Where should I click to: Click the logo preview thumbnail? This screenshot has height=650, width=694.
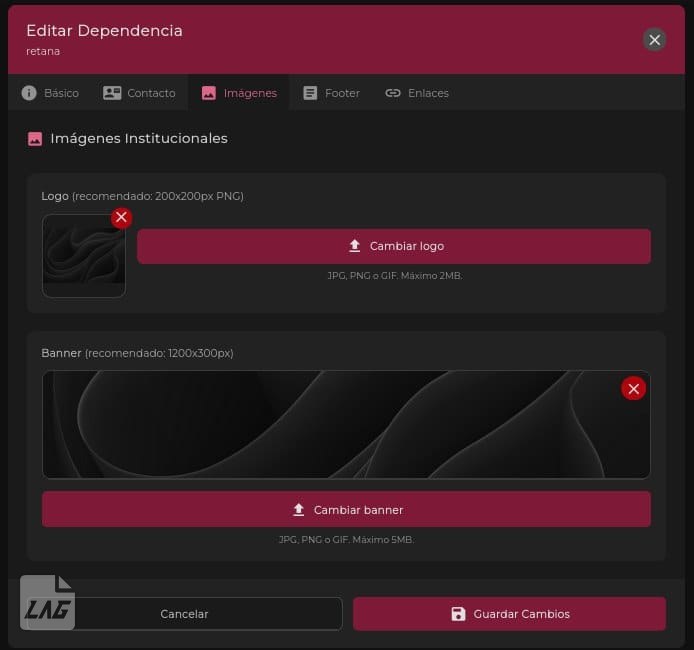pyautogui.click(x=84, y=256)
